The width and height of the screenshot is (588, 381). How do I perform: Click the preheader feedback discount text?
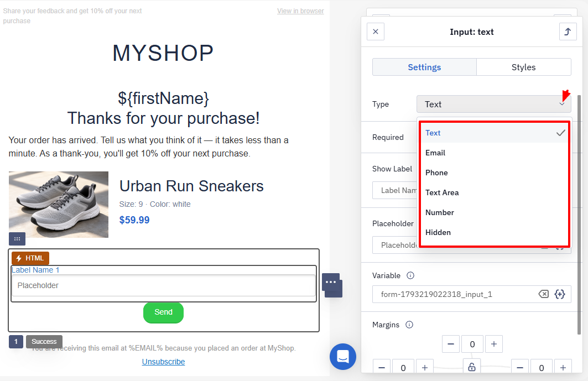72,15
